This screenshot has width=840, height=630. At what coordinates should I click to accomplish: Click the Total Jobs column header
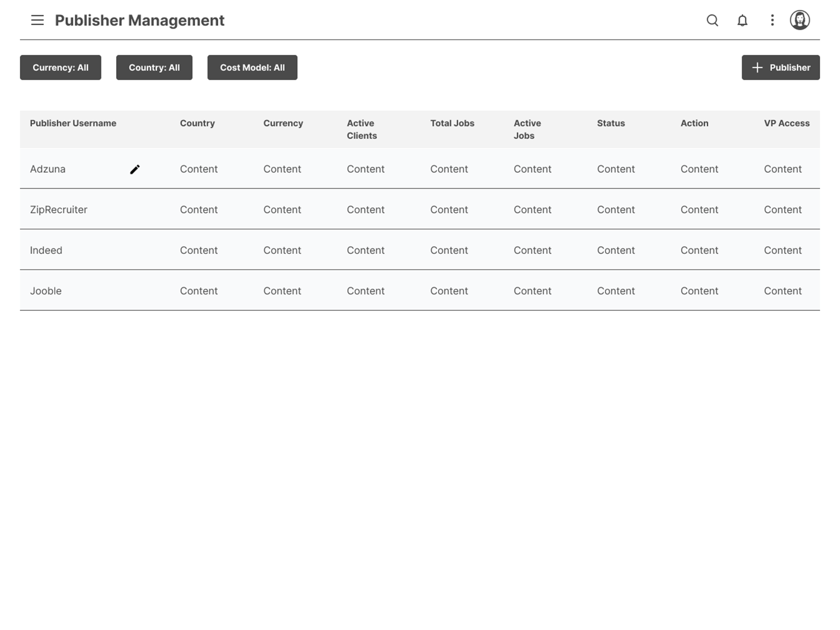pos(452,123)
